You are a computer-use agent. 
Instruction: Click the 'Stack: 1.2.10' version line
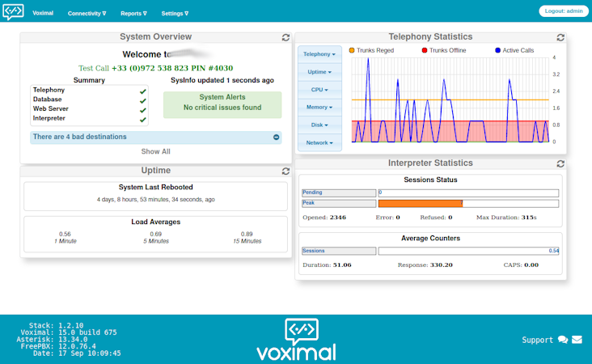[57, 325]
